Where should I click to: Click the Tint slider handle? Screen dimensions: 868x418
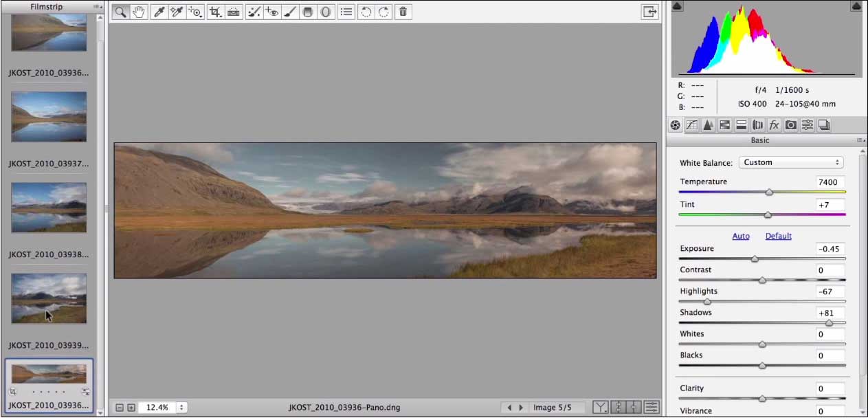point(768,215)
